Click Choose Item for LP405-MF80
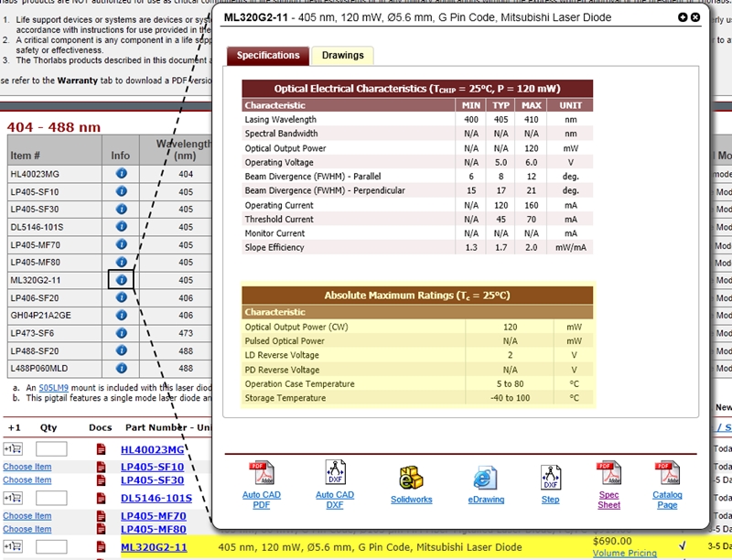 (27, 529)
